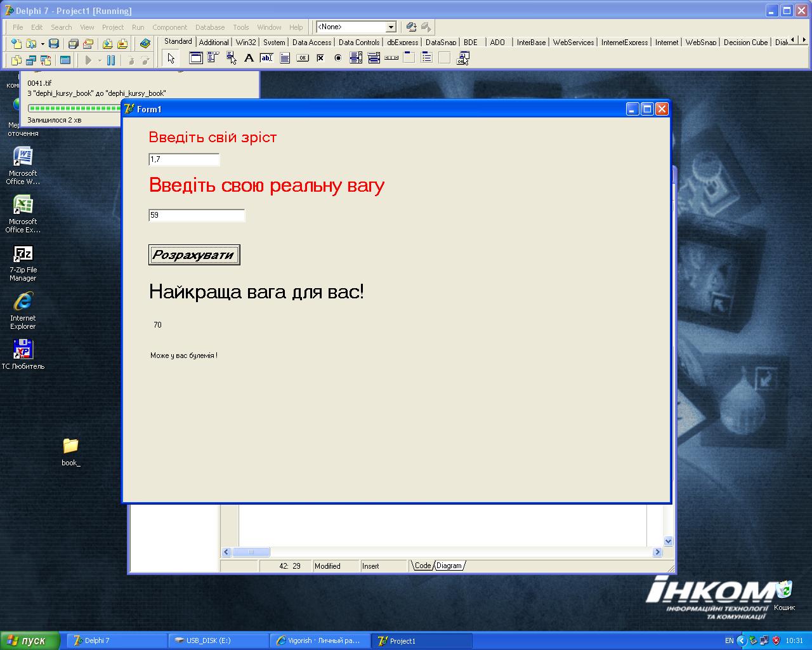This screenshot has width=812, height=650.
Task: Select the ComboBox component icon
Action: tap(374, 58)
